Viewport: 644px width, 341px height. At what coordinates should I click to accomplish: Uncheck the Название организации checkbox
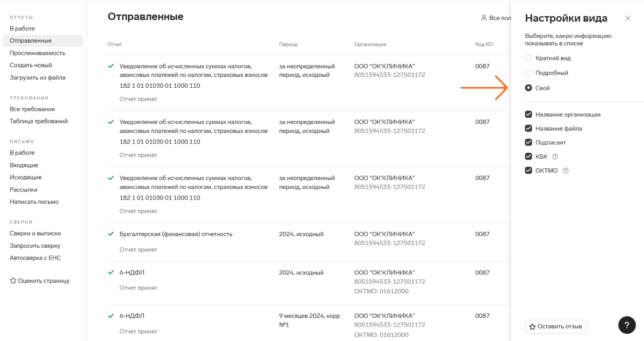528,115
